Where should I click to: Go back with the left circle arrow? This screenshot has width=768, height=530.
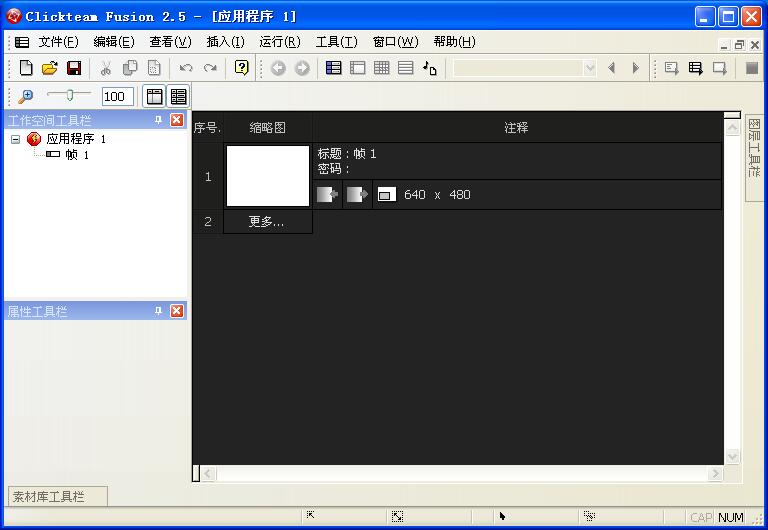point(278,68)
